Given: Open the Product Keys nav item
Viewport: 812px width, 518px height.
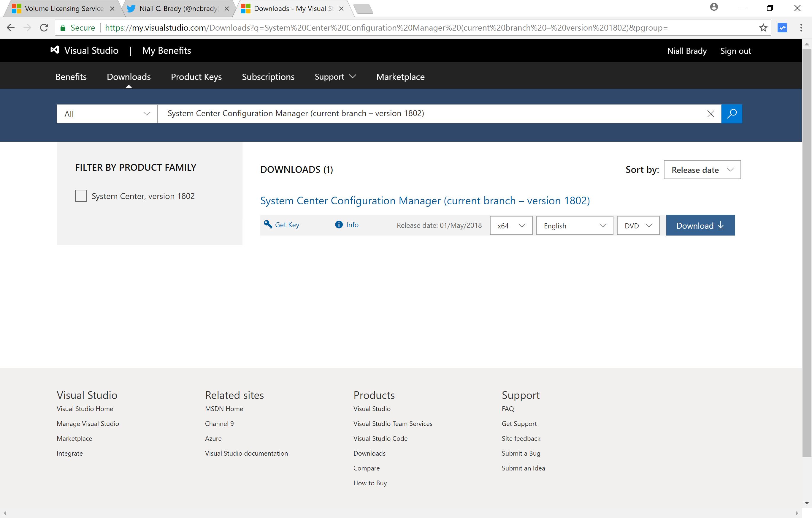Looking at the screenshot, I should pos(196,77).
